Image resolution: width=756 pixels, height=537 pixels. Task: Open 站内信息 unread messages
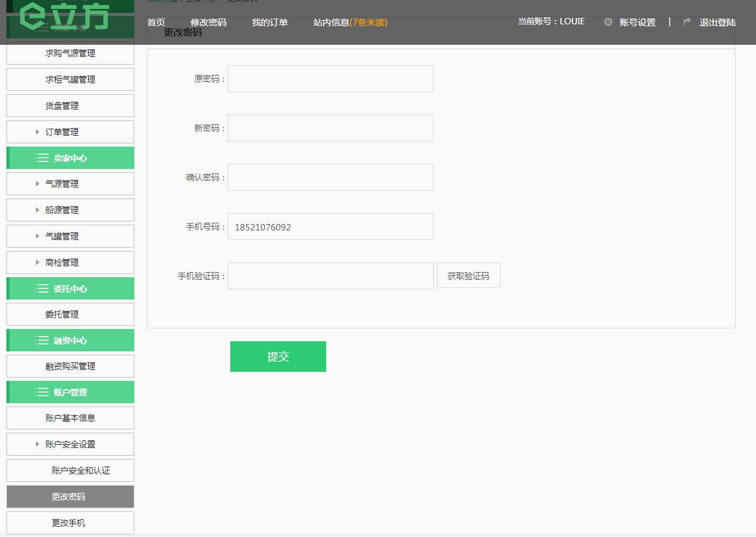(350, 22)
